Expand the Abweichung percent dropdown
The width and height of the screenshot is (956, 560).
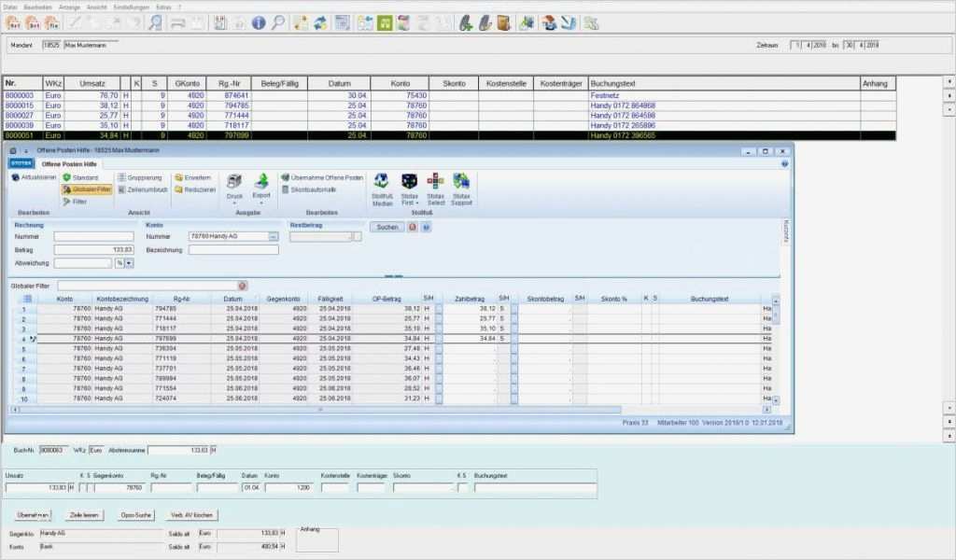pos(128,263)
